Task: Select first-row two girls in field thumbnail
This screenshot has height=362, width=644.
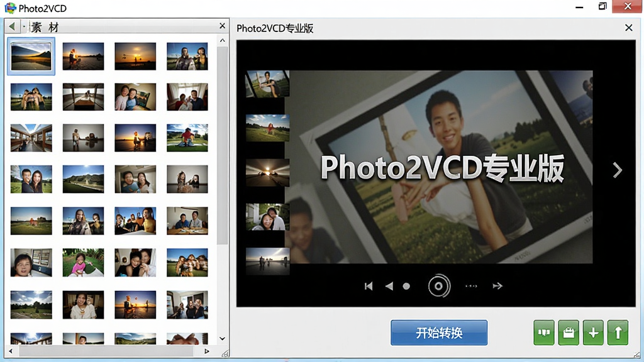Action: point(187,56)
